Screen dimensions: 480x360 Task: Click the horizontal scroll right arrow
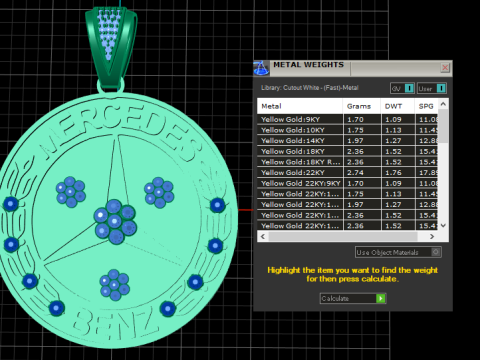tap(432, 236)
